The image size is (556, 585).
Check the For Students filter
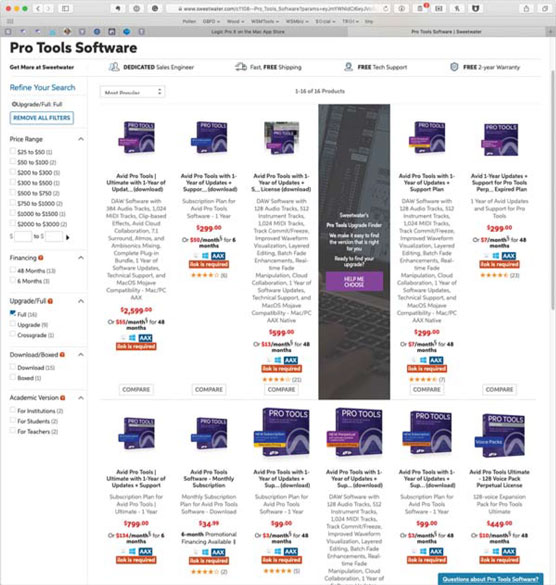pos(13,420)
